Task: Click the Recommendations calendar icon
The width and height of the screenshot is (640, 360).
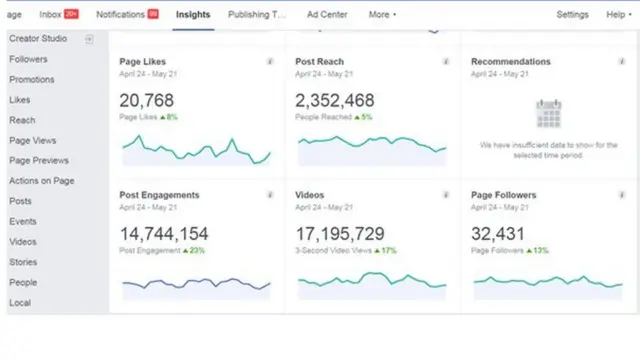Action: [x=549, y=113]
